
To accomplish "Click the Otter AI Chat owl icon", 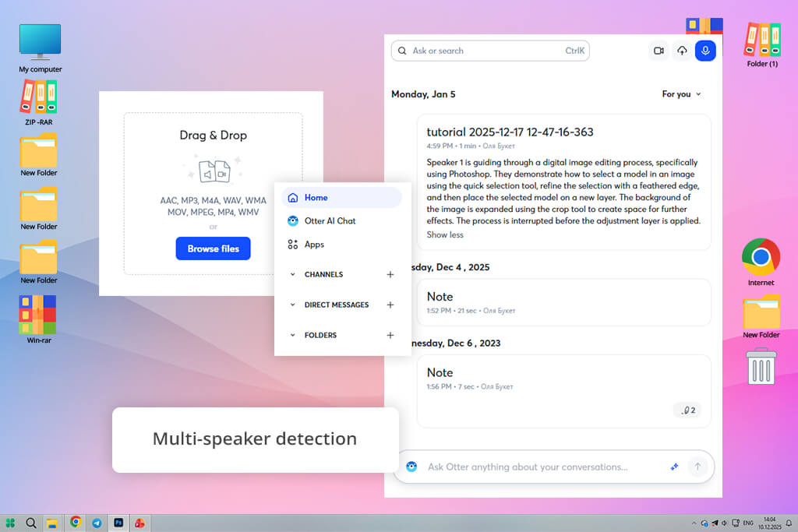I will 293,220.
